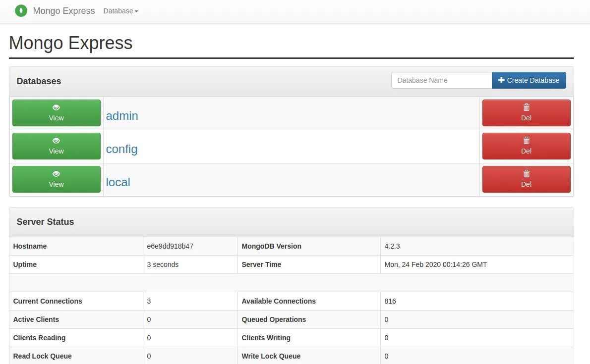The width and height of the screenshot is (590, 364).
Task: Click the Current Connections label
Action: pos(48,301)
